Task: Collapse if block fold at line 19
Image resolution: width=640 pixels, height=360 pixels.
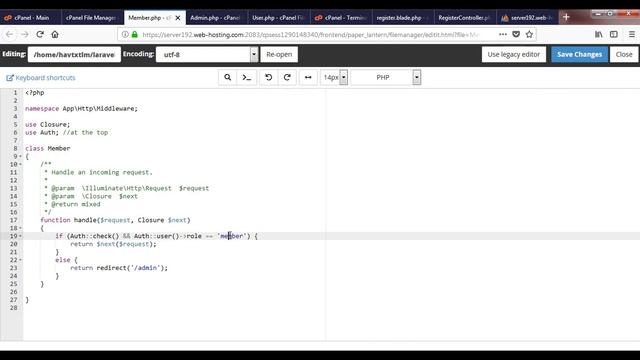Action: [20, 236]
